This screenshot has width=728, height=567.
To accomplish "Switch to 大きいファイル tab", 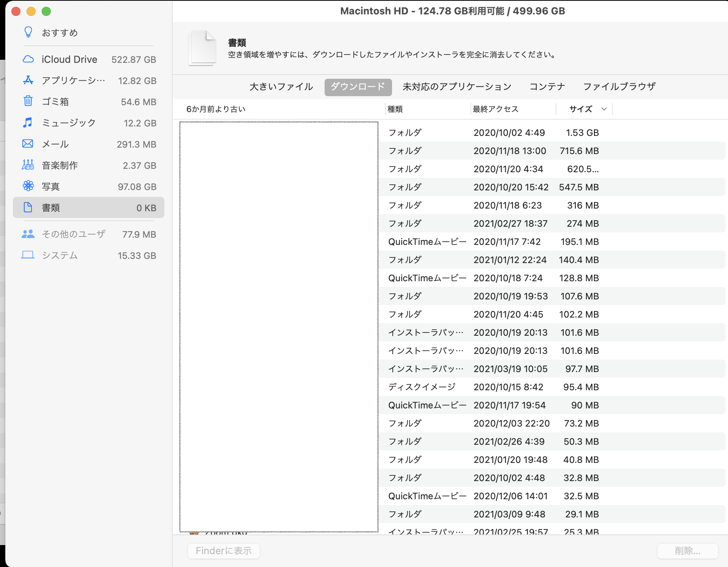I will pos(281,87).
